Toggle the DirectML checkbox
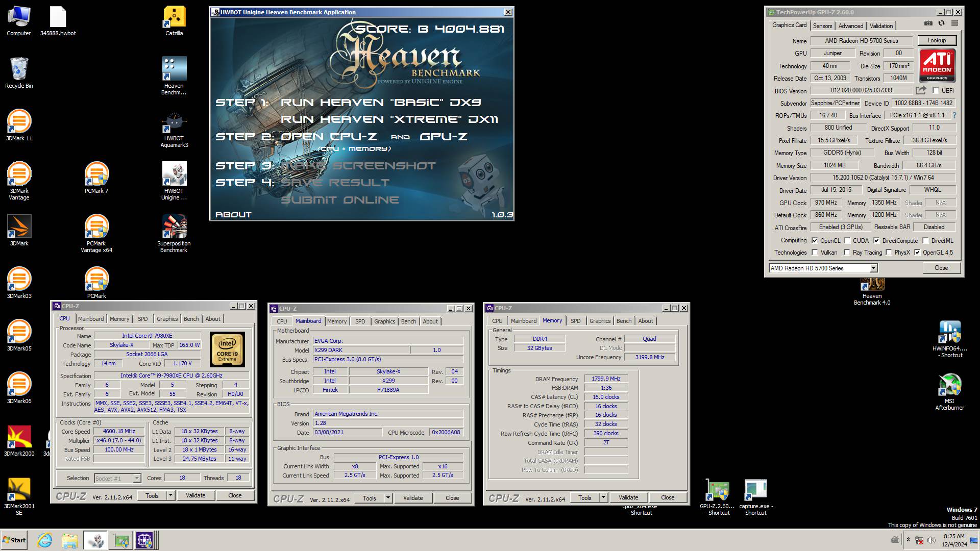 point(925,241)
